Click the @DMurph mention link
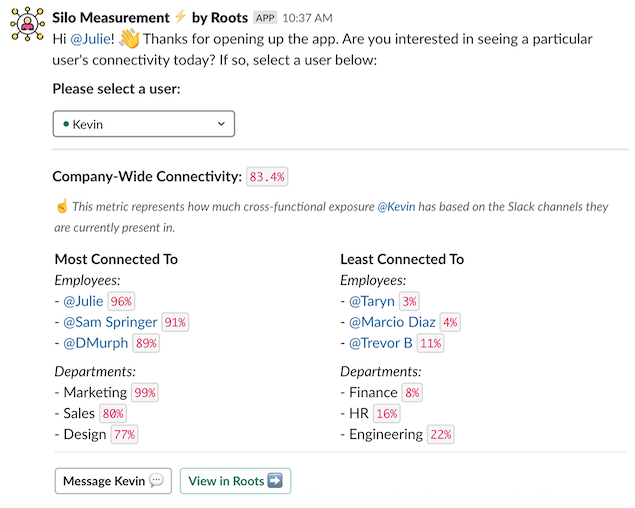Screen dimensions: 635x508 coord(95,343)
